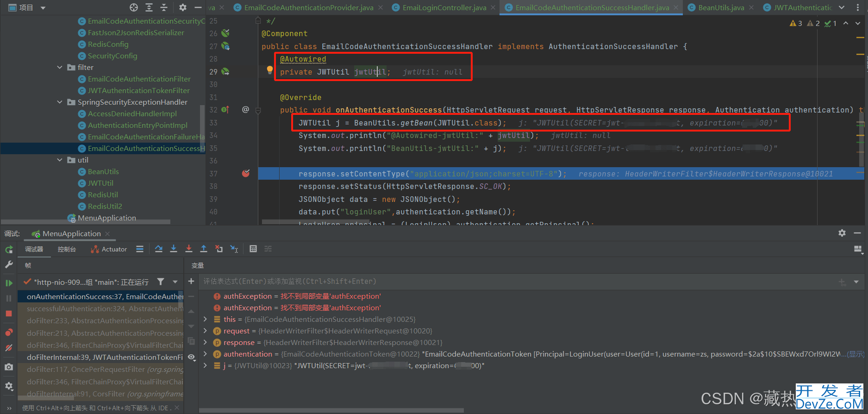Click Expand All in project panel

tap(149, 7)
